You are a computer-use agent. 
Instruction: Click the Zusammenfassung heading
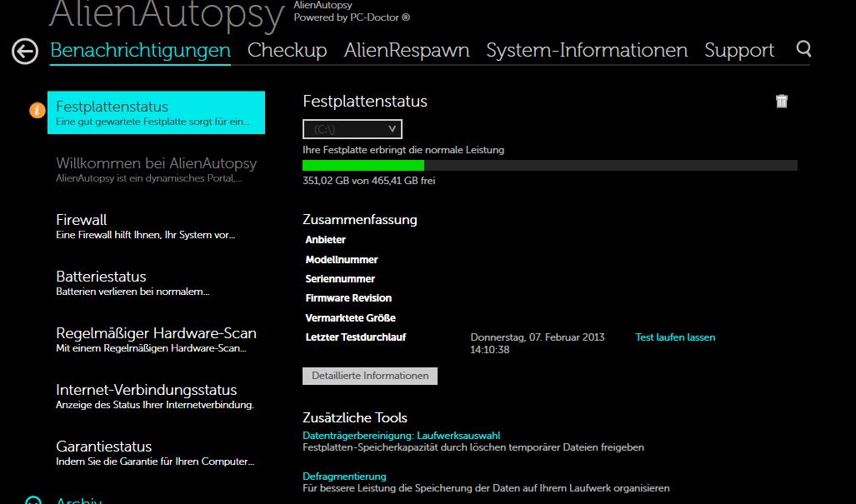coord(360,219)
